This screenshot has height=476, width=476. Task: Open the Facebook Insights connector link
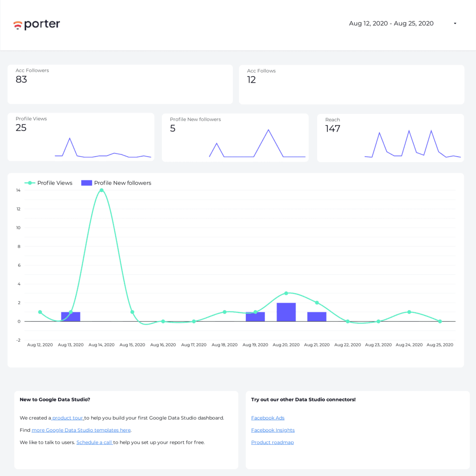coord(273,430)
